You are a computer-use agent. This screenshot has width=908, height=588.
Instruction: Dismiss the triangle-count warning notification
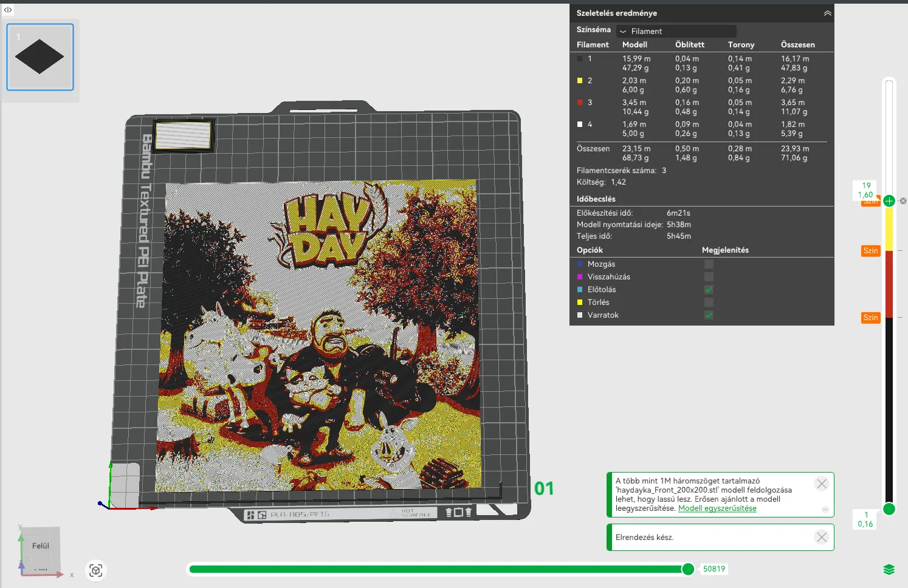822,484
